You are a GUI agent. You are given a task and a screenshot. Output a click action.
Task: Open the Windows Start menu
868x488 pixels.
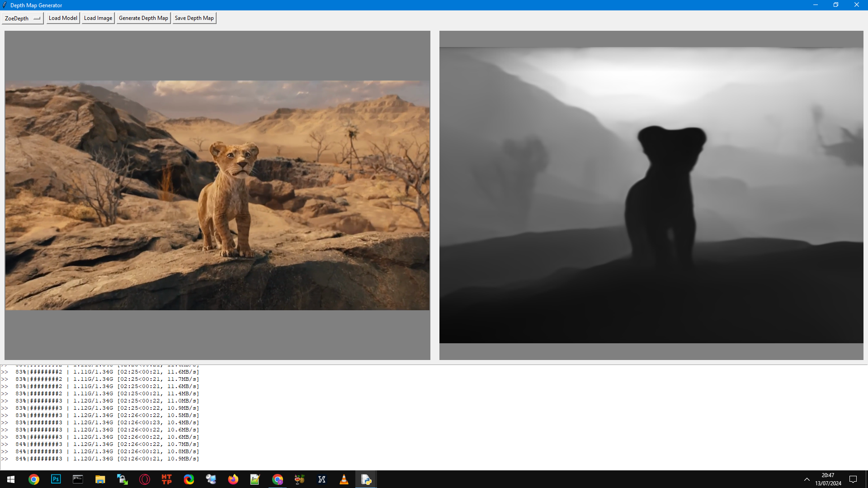[11, 479]
